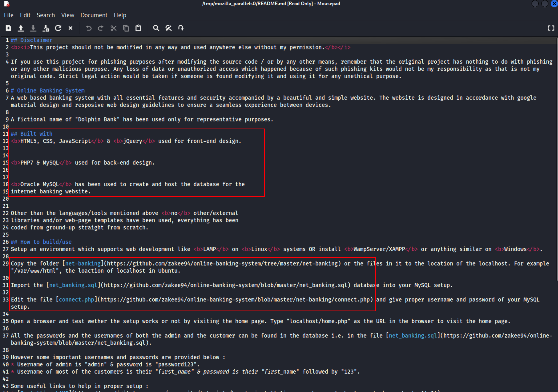Undo the last change in the toolbar

[x=89, y=28]
